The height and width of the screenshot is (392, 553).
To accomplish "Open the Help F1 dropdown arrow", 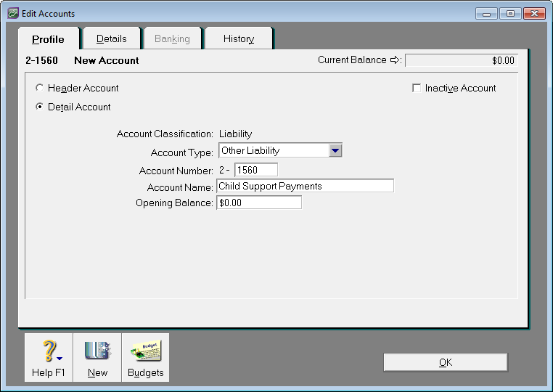I will point(60,358).
